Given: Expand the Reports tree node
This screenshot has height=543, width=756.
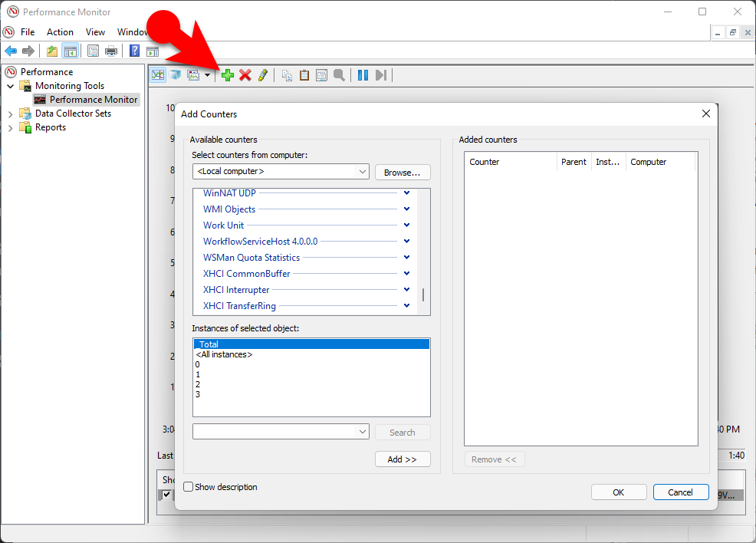Looking at the screenshot, I should point(11,128).
